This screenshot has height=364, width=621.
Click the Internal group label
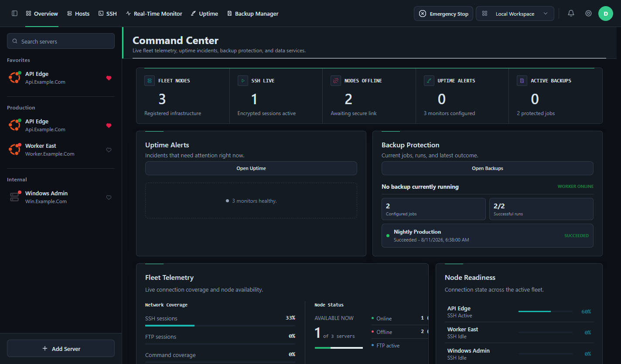coord(17,180)
